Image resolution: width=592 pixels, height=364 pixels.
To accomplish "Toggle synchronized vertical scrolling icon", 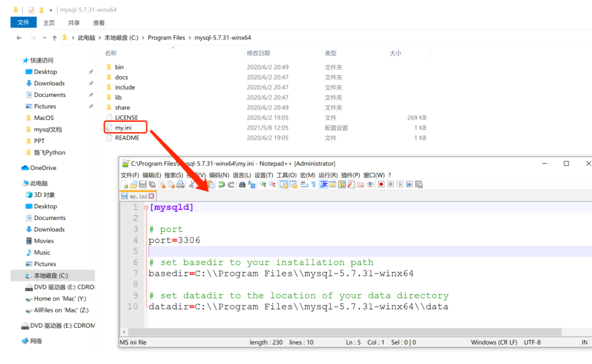I will (x=283, y=185).
